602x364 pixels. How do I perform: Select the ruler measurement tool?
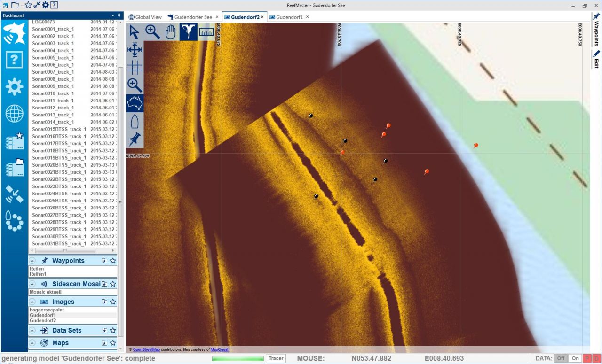tap(206, 32)
